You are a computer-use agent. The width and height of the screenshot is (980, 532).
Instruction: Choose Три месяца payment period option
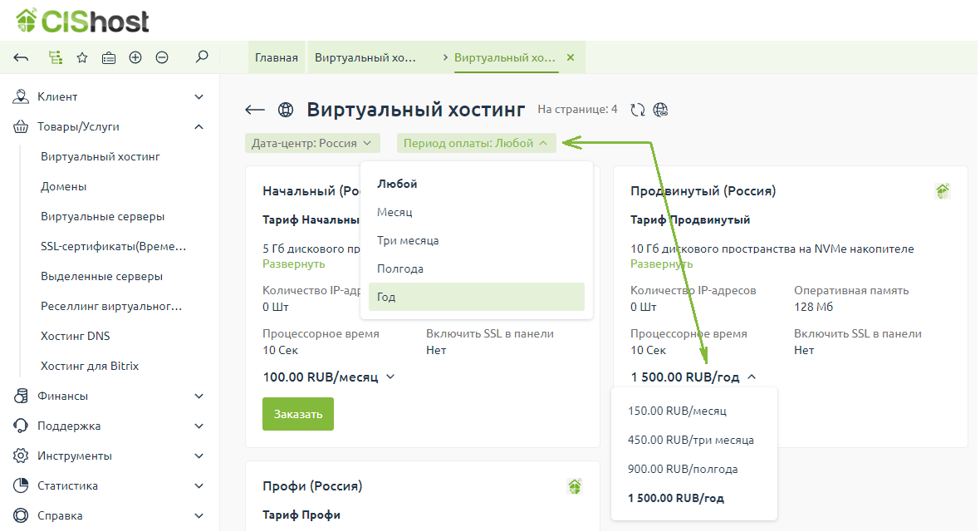click(408, 240)
